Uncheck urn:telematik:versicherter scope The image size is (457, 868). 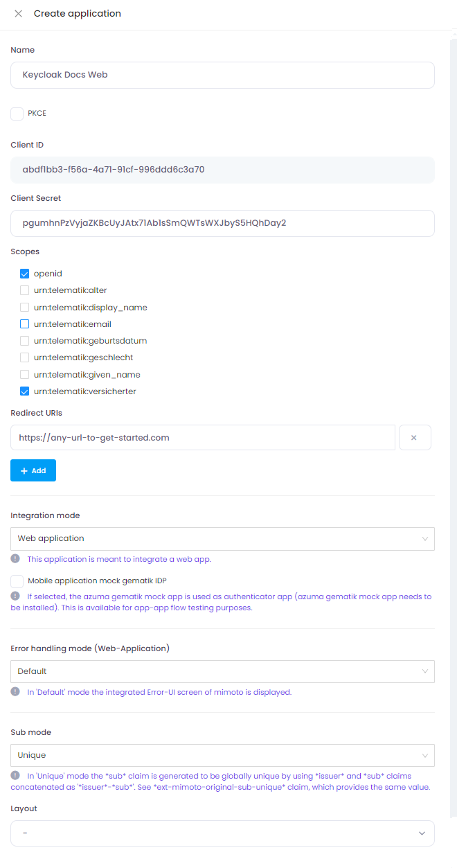(x=25, y=391)
